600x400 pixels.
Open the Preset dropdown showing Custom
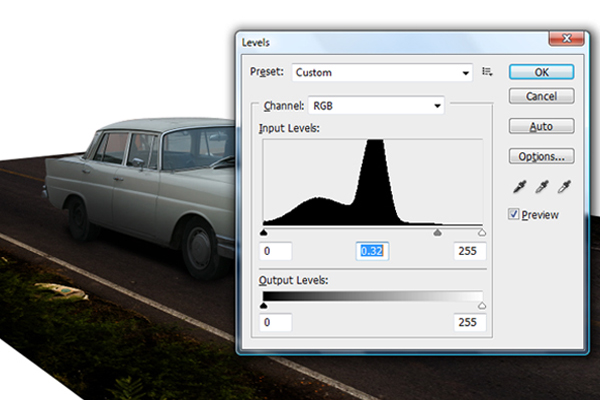[x=382, y=72]
